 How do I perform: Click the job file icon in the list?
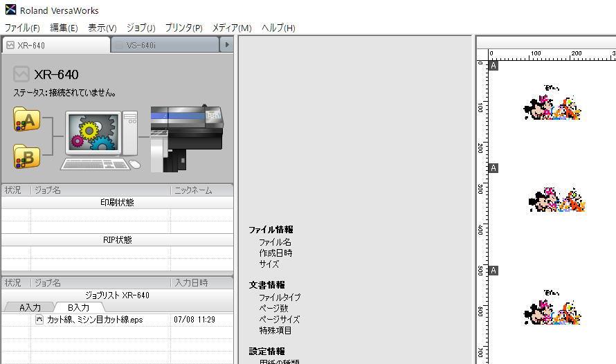point(39,319)
